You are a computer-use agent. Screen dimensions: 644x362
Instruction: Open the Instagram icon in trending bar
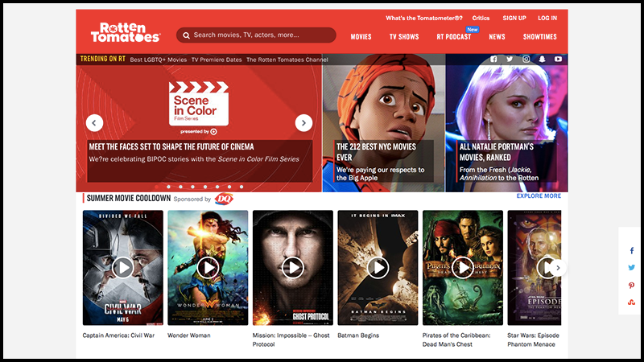526,59
